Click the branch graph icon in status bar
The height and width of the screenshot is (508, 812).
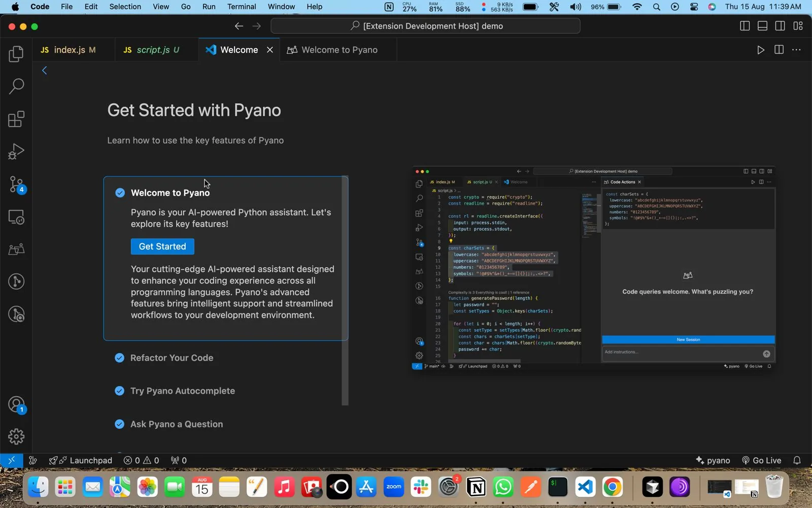pyautogui.click(x=33, y=460)
